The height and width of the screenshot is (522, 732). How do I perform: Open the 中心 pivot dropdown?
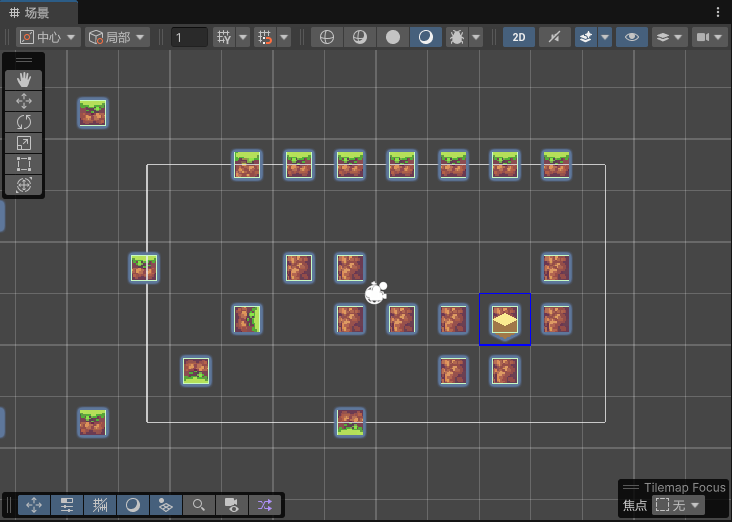click(48, 37)
